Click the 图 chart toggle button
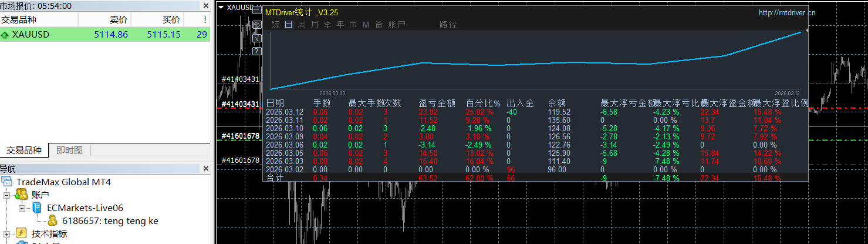 point(256,25)
